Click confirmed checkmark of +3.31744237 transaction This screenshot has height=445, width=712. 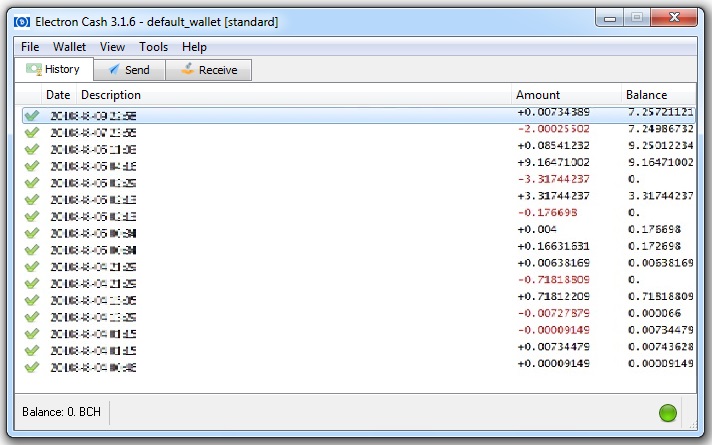[32, 199]
